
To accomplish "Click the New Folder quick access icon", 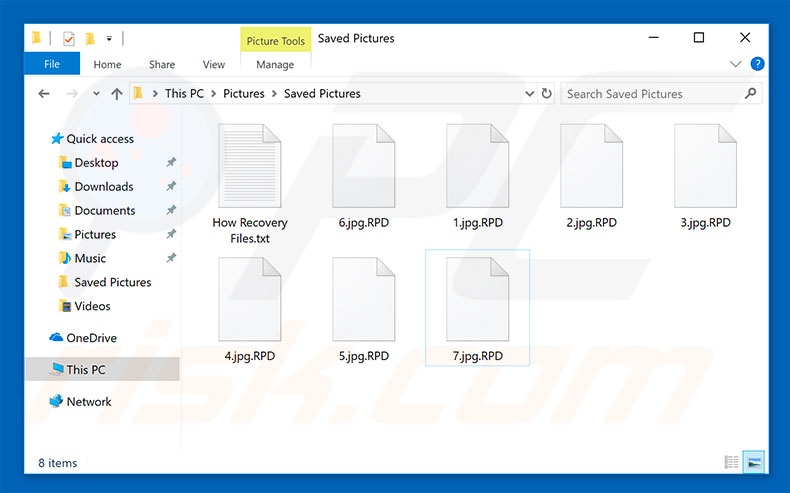I will point(90,39).
